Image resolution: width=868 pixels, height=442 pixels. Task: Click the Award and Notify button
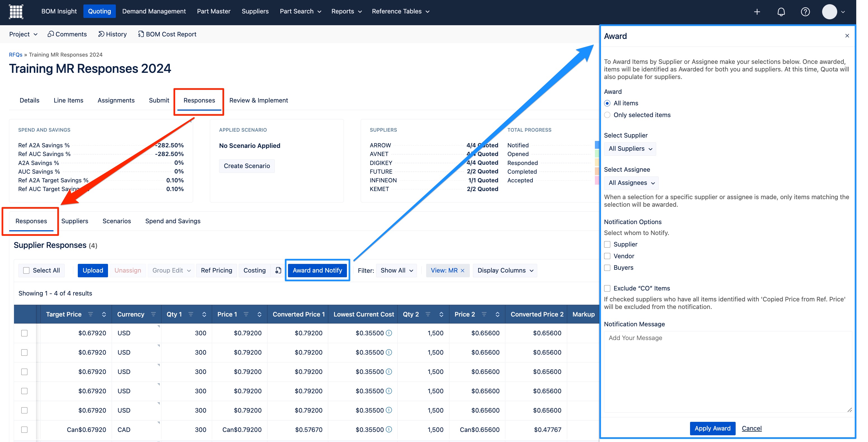[317, 270]
